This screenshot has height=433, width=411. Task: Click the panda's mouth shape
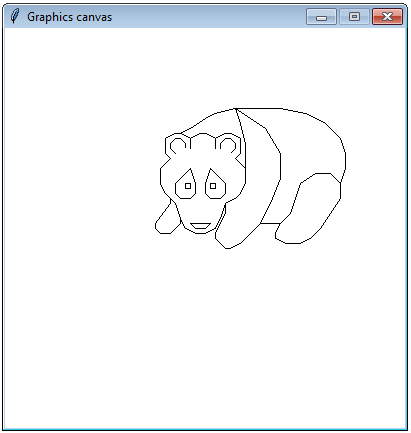(x=200, y=226)
